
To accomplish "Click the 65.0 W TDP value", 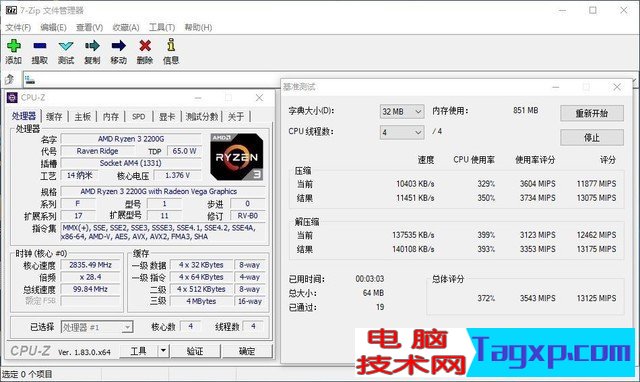I will point(184,151).
